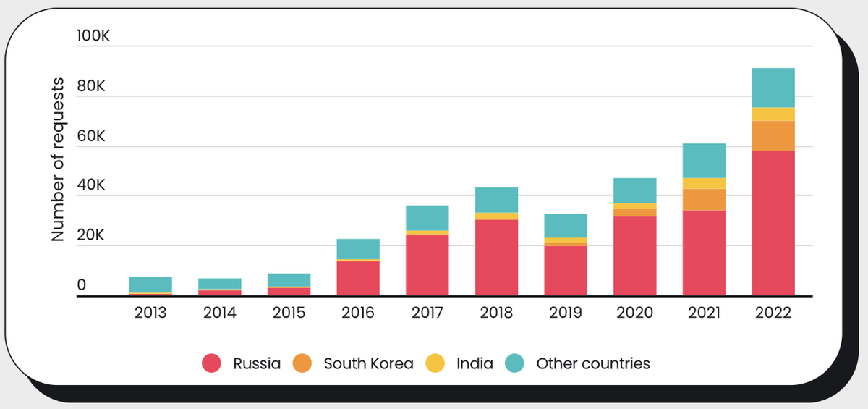Click the 2014 x-axis label
The width and height of the screenshot is (868, 409).
point(220,313)
